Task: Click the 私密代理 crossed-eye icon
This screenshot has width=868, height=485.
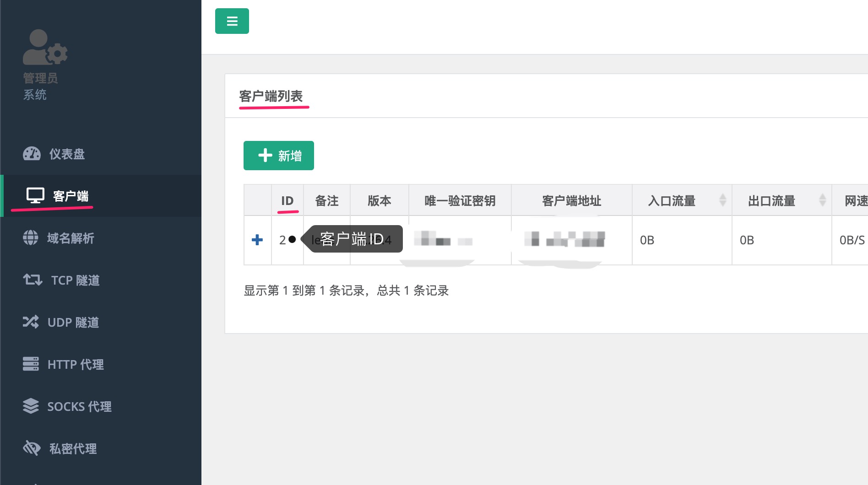Action: click(32, 448)
